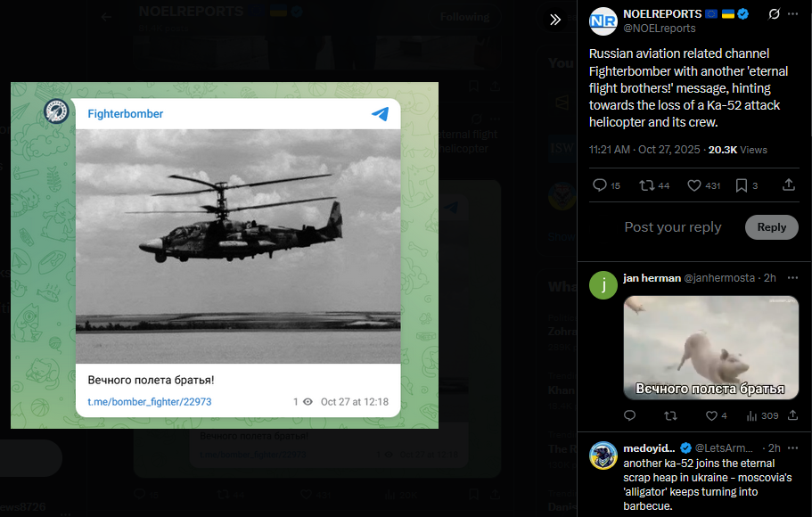Viewport: 812px width, 517px height.
Task: Click the back arrow in the dimmed background page
Action: click(106, 17)
